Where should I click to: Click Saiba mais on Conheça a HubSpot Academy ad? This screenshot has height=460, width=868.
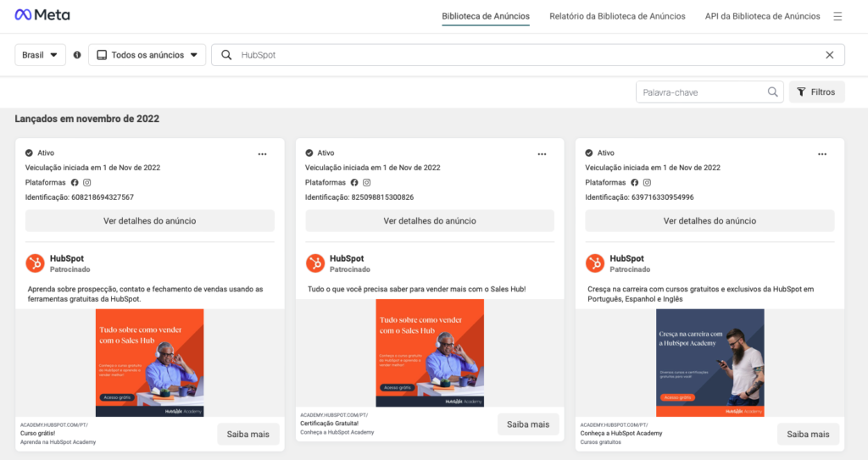[x=808, y=434]
